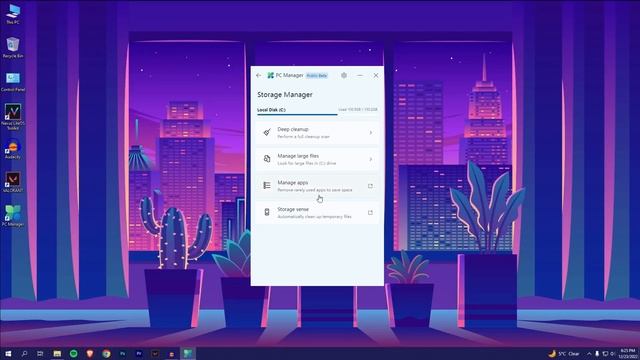Open the taskbar clock and date
Image resolution: width=640 pixels, height=360 pixels.
(628, 353)
